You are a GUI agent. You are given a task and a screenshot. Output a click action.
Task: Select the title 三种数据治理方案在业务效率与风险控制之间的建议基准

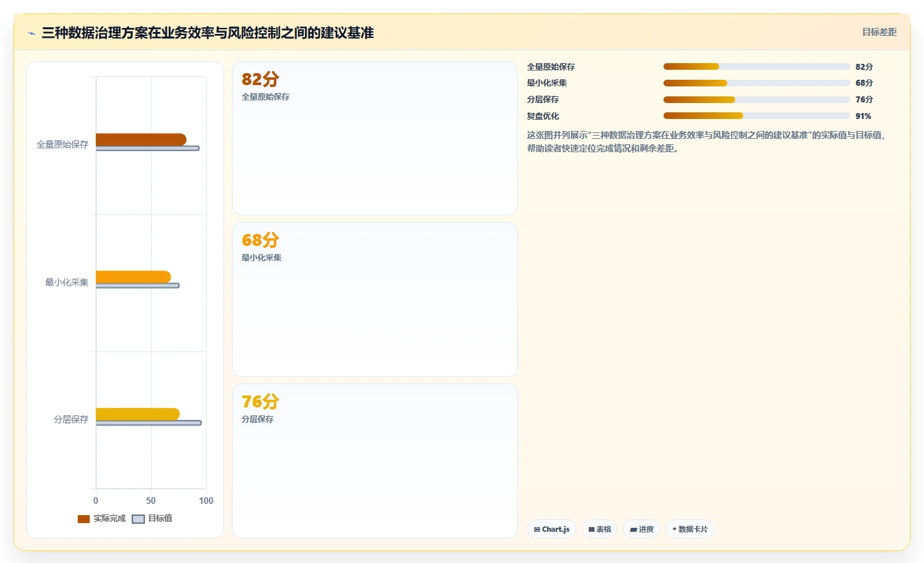click(x=207, y=33)
